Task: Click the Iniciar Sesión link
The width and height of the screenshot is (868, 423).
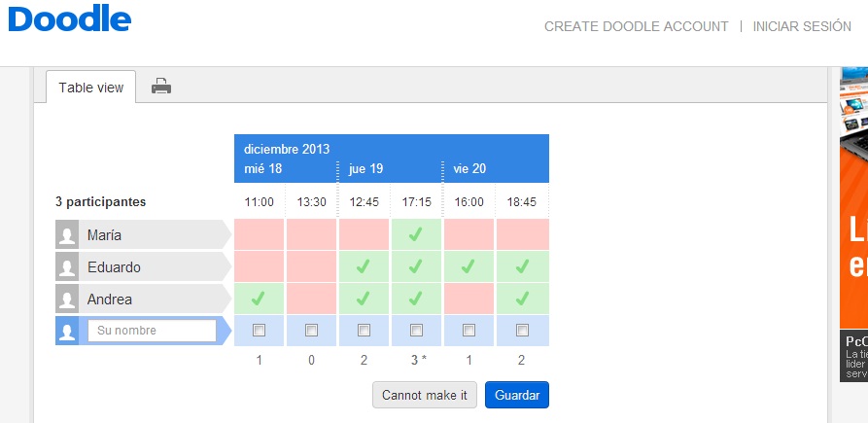Action: [802, 26]
